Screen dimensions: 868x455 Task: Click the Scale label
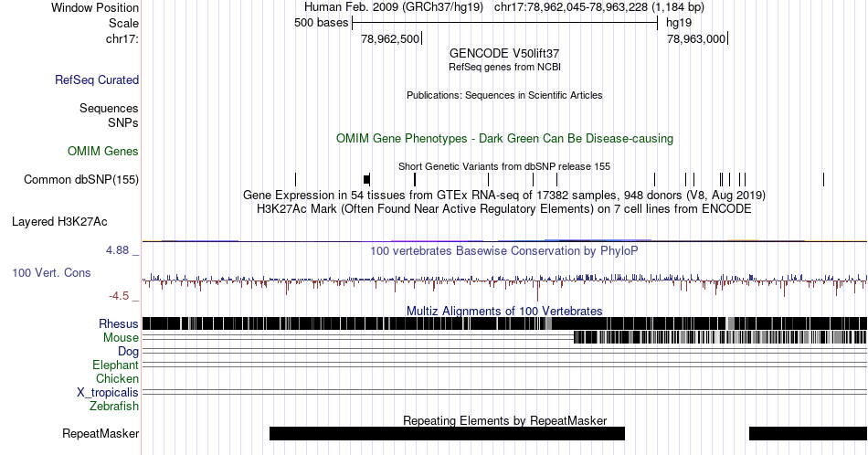click(x=123, y=23)
